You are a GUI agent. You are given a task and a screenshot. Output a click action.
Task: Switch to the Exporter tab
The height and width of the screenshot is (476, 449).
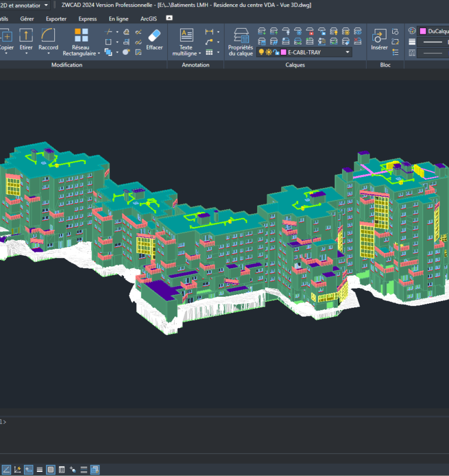[56, 19]
